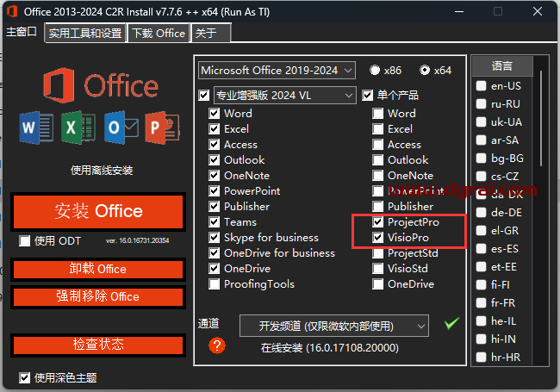The image size is (560, 392).
Task: Open the 开发频道 channel dropdown
Action: click(x=334, y=326)
